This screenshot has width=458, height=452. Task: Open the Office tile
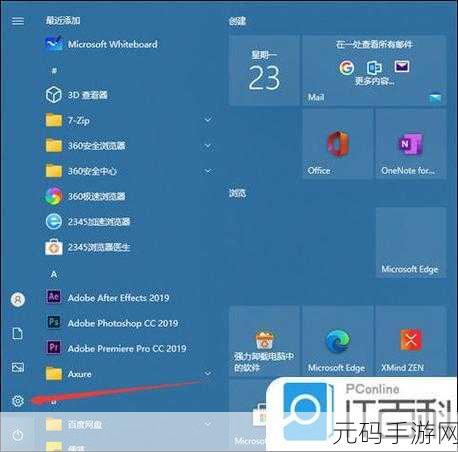pyautogui.click(x=337, y=144)
